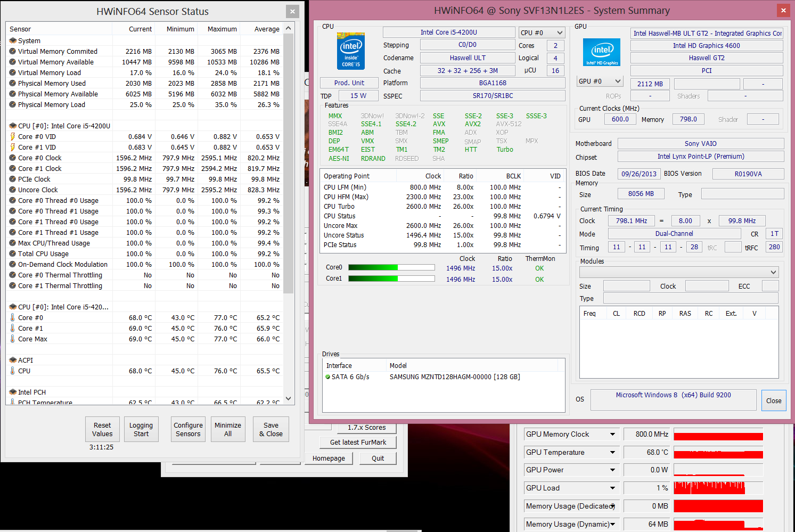The image size is (795, 532).
Task: Click the Intel Core i5-4200U name field
Action: click(449, 32)
